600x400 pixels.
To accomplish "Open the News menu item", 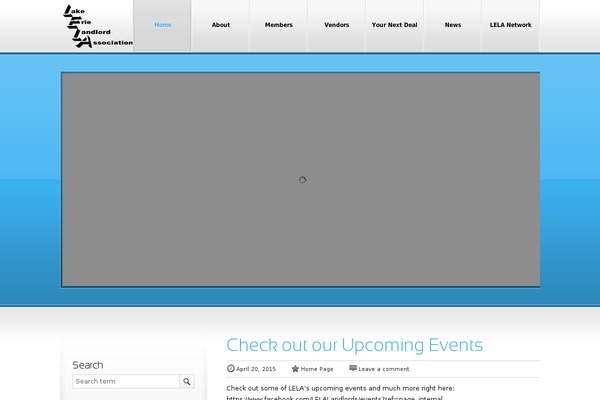I will [453, 25].
